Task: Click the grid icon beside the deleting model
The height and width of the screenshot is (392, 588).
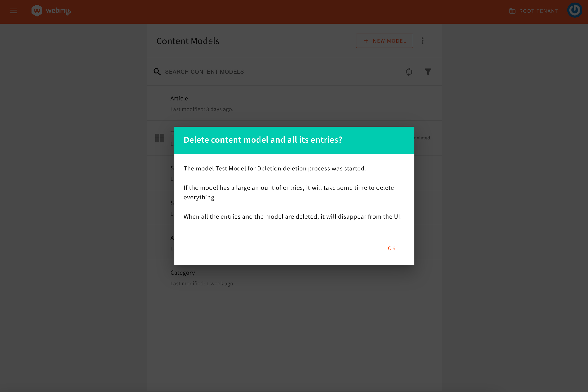Action: (160, 138)
